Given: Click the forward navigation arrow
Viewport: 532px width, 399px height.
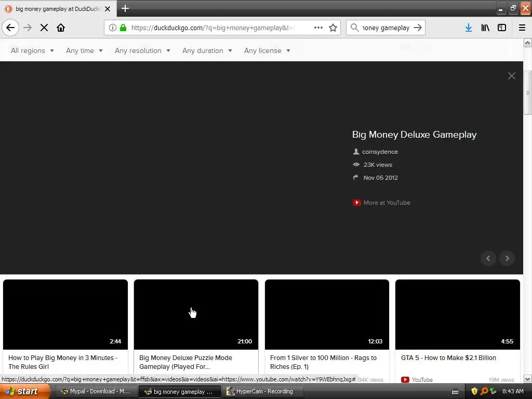Looking at the screenshot, I should [x=28, y=28].
